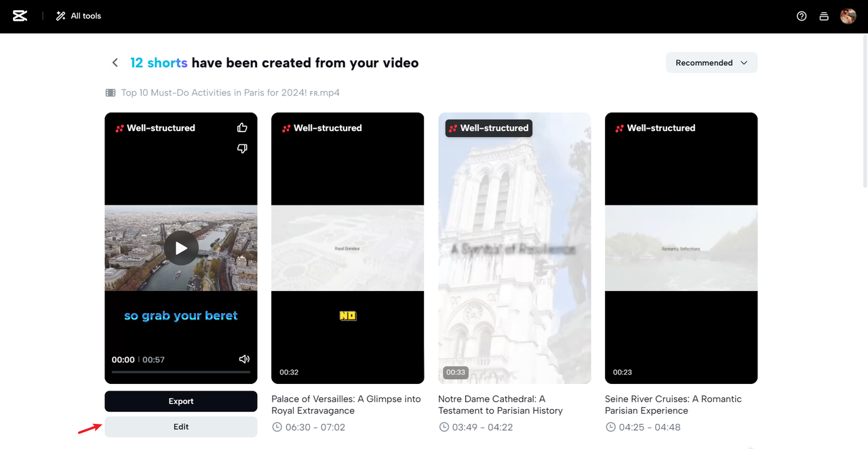Click the source video file name text
This screenshot has height=449, width=868.
[231, 93]
